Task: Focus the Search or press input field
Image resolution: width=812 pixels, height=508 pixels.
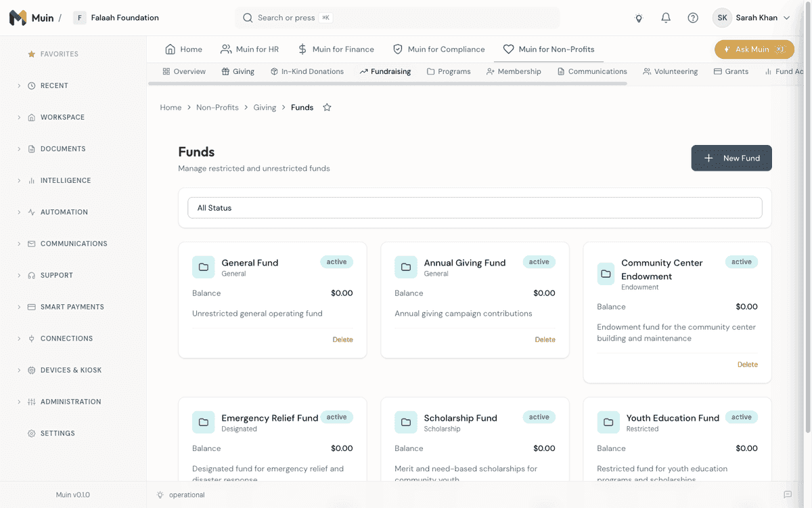Action: pos(397,18)
